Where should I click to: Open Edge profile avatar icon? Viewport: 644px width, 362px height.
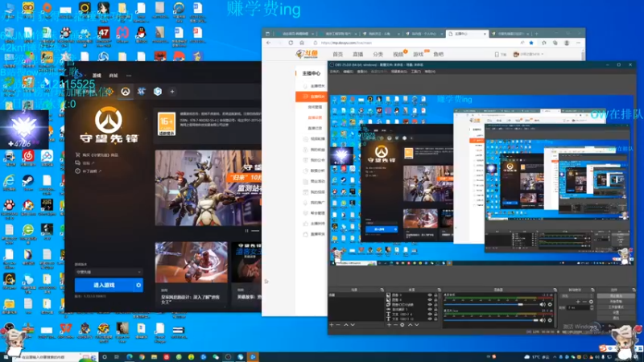pyautogui.click(x=567, y=43)
